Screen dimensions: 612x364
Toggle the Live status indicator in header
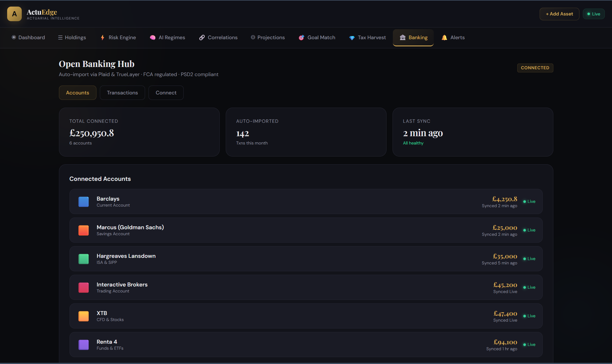(593, 14)
